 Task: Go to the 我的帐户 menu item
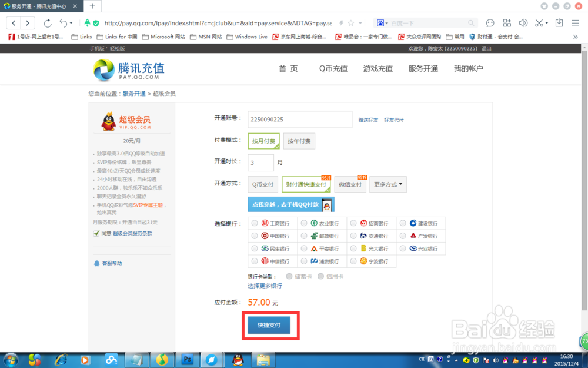coord(468,68)
